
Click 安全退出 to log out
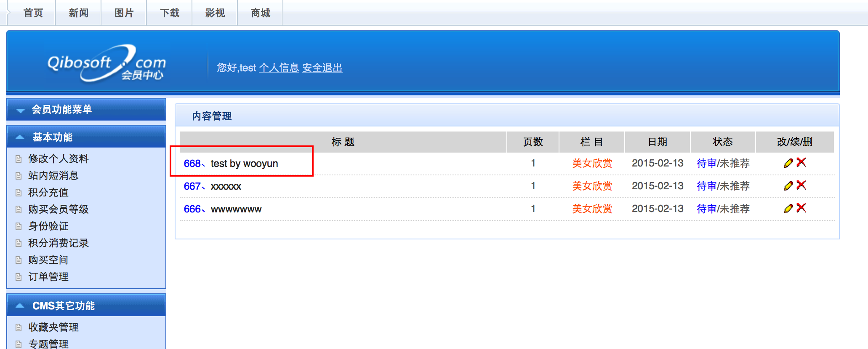pos(322,68)
